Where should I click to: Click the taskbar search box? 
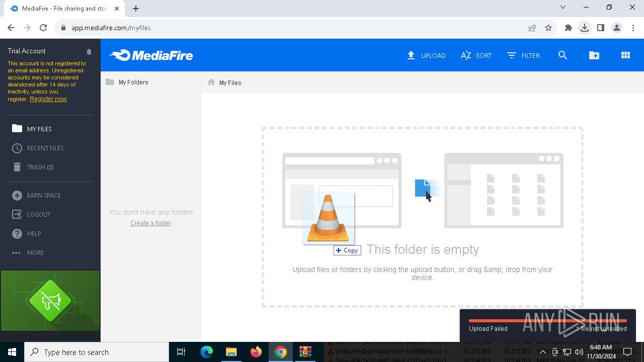(x=97, y=352)
